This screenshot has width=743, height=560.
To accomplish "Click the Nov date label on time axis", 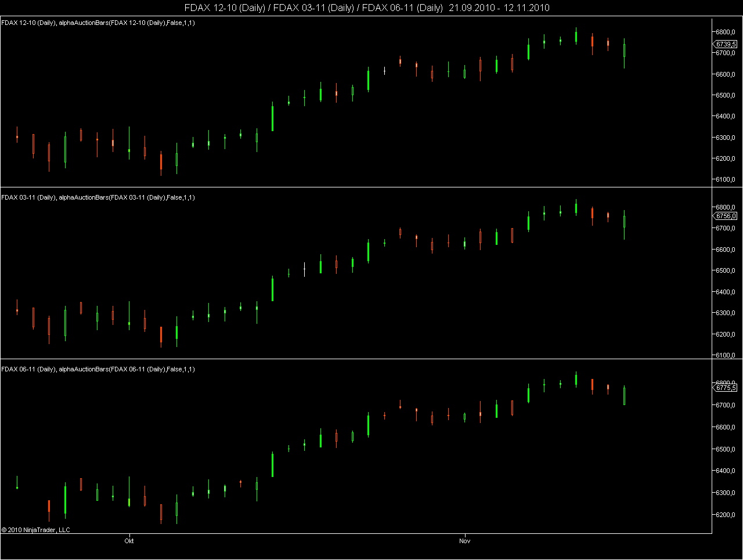I will point(464,541).
